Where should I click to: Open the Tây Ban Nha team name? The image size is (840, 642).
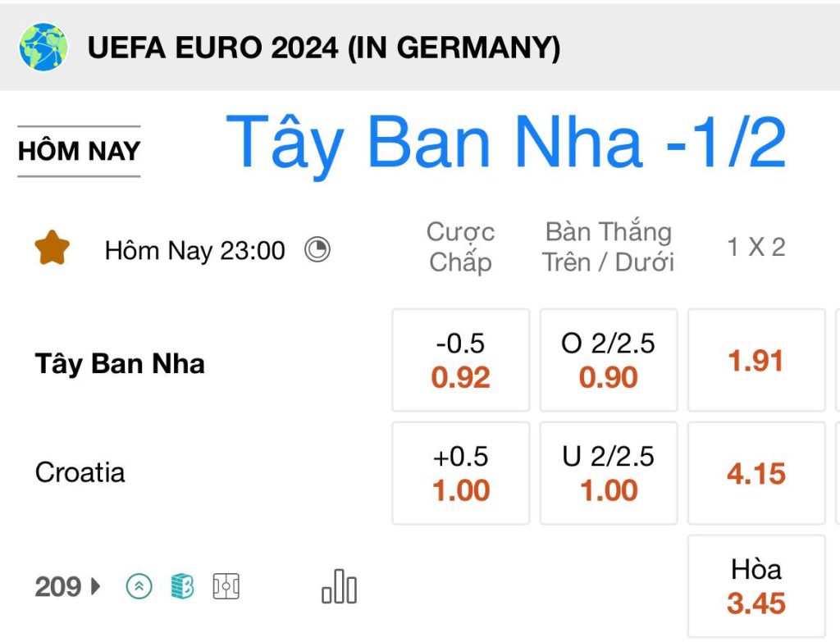(x=120, y=363)
